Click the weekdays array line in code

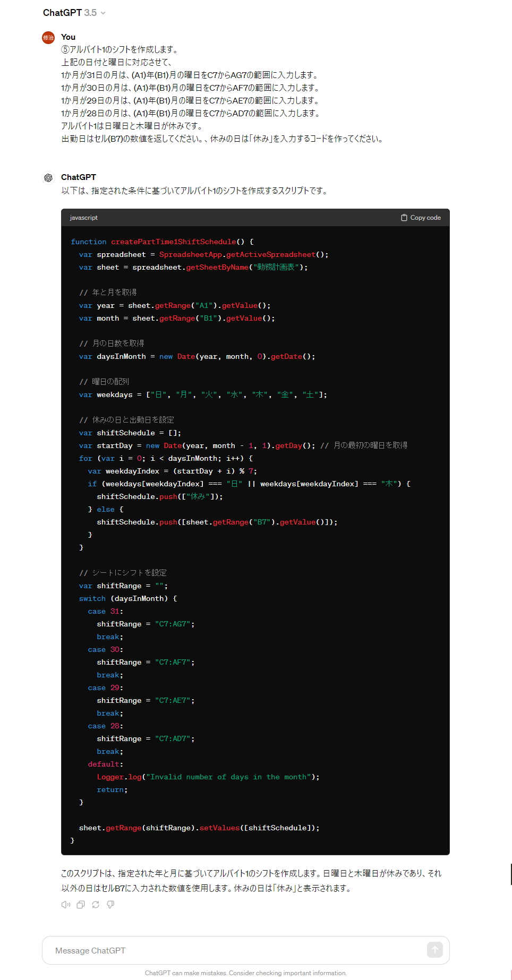coord(203,395)
